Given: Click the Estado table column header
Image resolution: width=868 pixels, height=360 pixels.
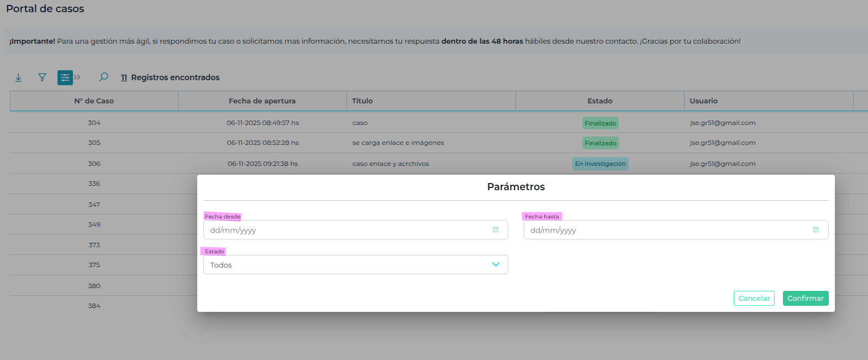Looking at the screenshot, I should coord(599,101).
